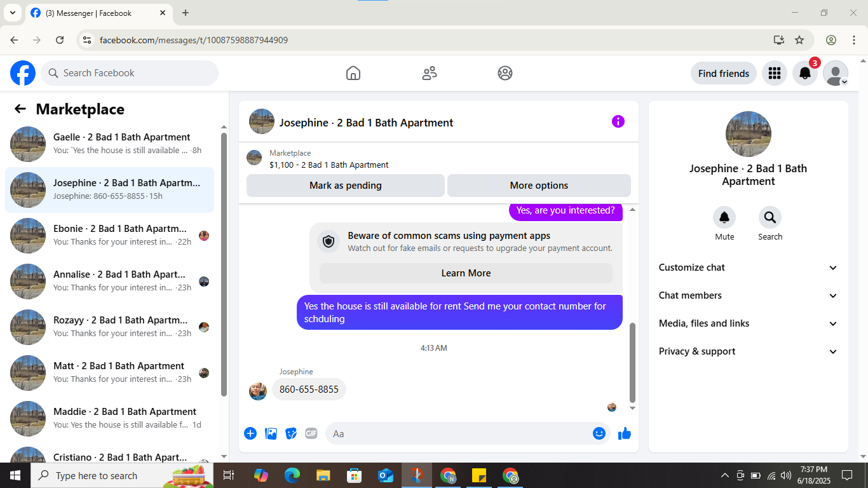
Task: View site information icon in address bar
Action: point(88,40)
